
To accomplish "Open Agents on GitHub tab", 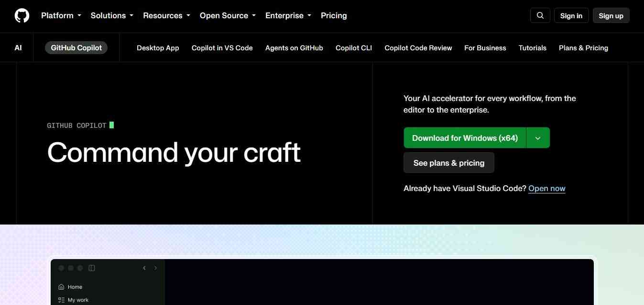I will pyautogui.click(x=294, y=48).
